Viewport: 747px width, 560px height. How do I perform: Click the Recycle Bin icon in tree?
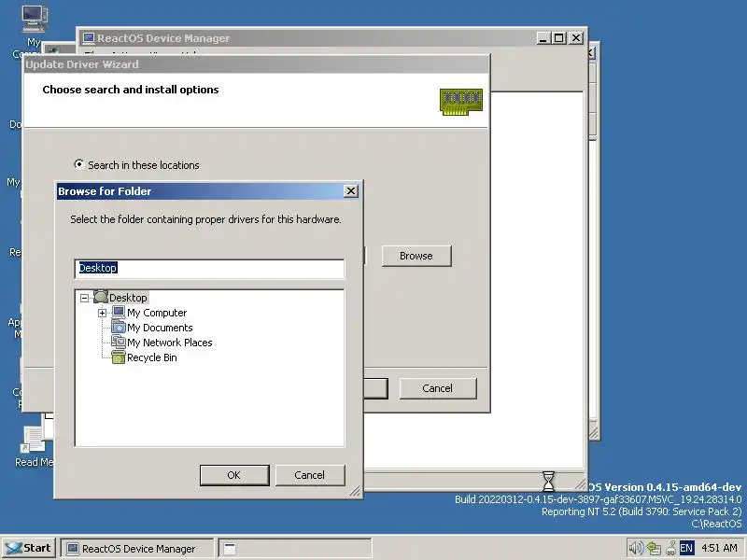click(119, 357)
